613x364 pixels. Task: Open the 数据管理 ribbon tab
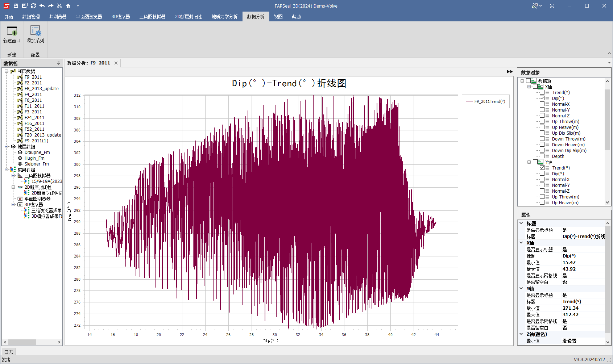(x=31, y=17)
